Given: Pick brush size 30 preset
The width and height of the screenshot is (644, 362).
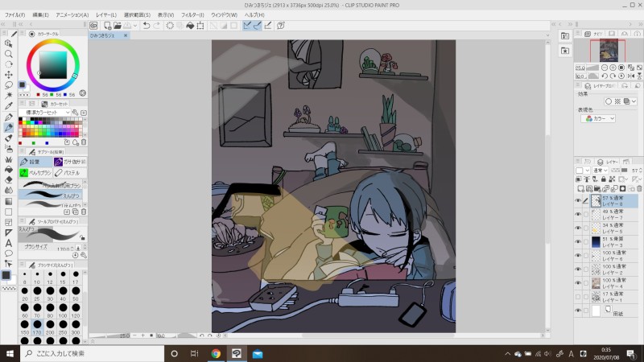Looking at the screenshot, I should coord(50,293).
